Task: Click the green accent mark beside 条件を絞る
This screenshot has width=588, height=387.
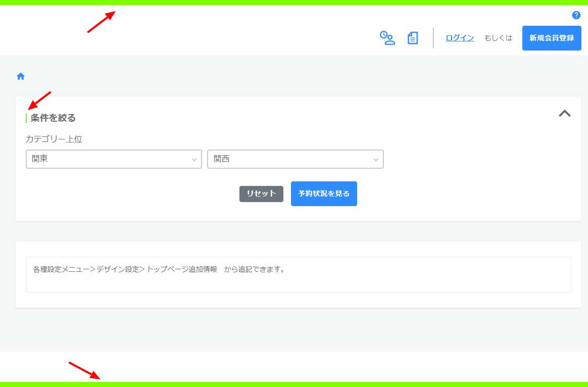Action: (x=26, y=118)
